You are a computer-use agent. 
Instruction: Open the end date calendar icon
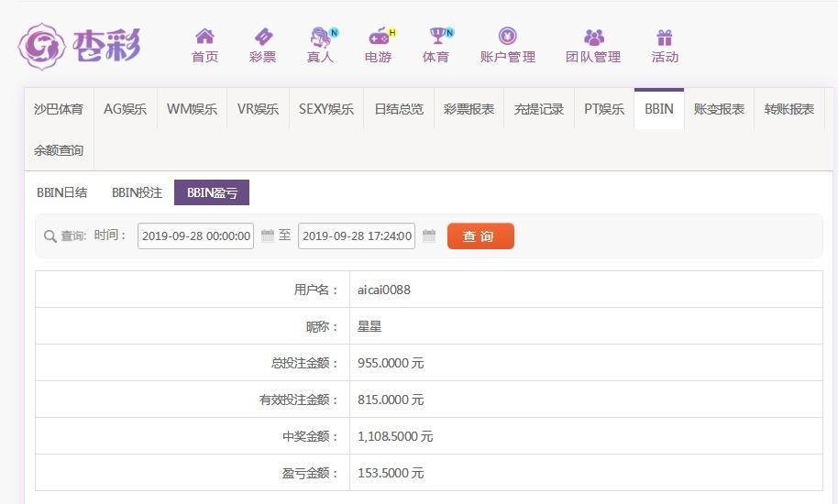click(x=428, y=236)
